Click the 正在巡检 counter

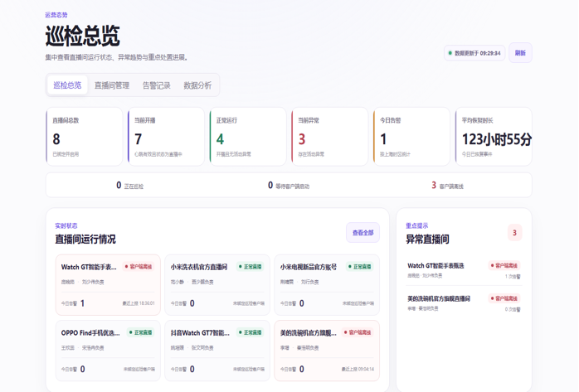(x=129, y=186)
